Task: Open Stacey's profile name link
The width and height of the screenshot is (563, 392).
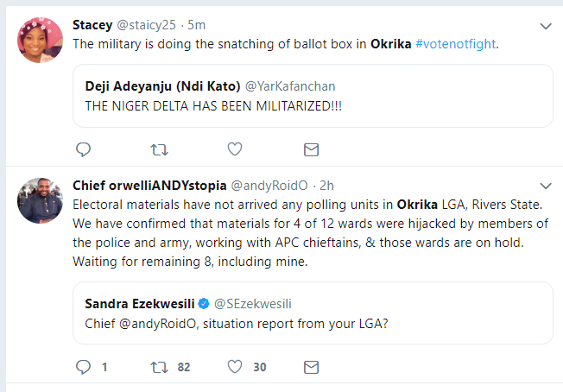Action: pos(93,25)
